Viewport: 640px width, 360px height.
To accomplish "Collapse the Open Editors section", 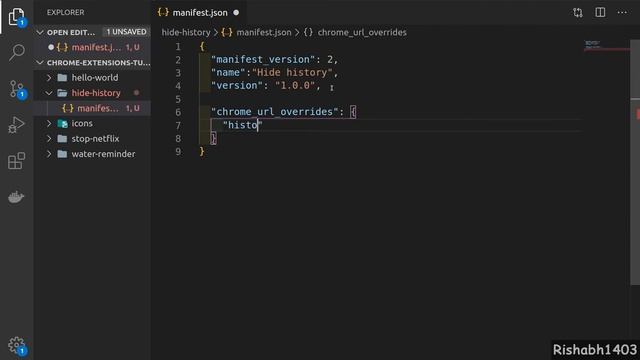I will tap(40, 32).
